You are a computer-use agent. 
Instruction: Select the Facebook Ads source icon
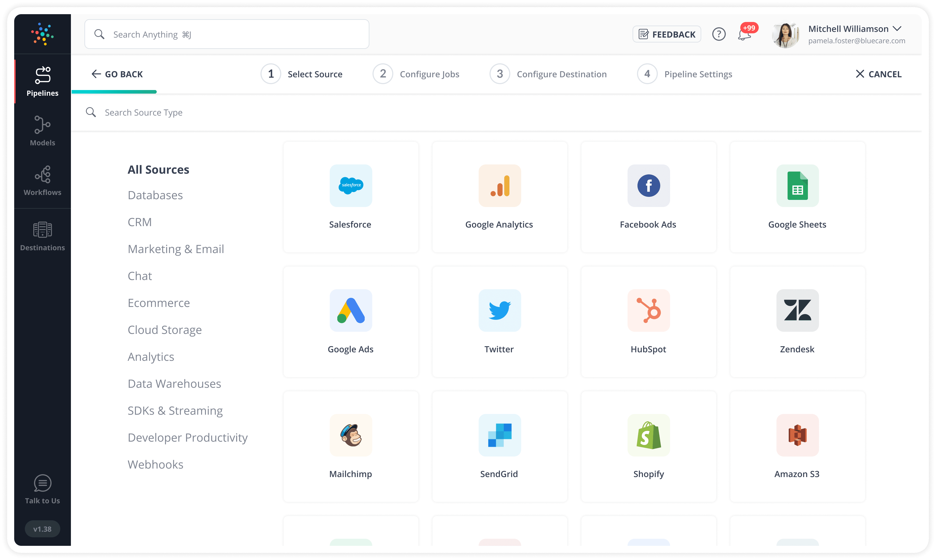(x=648, y=185)
